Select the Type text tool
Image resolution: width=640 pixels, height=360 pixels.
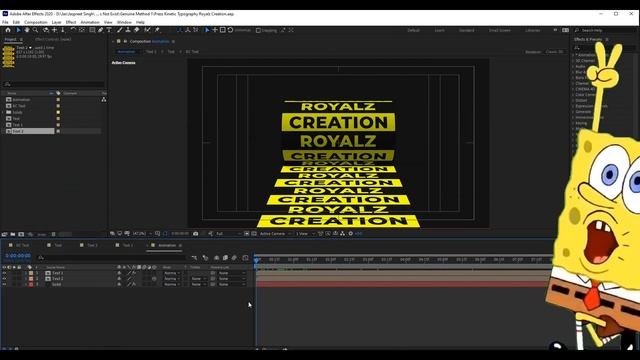tap(109, 30)
